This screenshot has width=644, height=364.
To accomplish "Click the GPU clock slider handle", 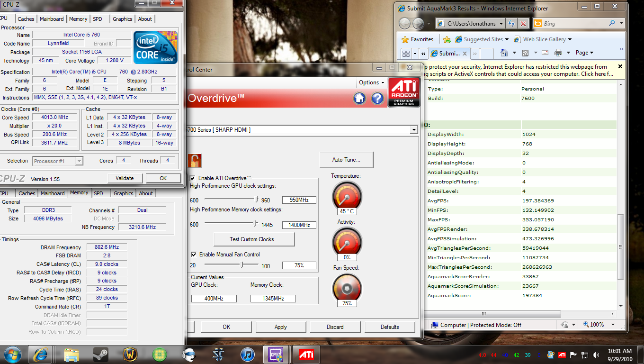I will (256, 200).
